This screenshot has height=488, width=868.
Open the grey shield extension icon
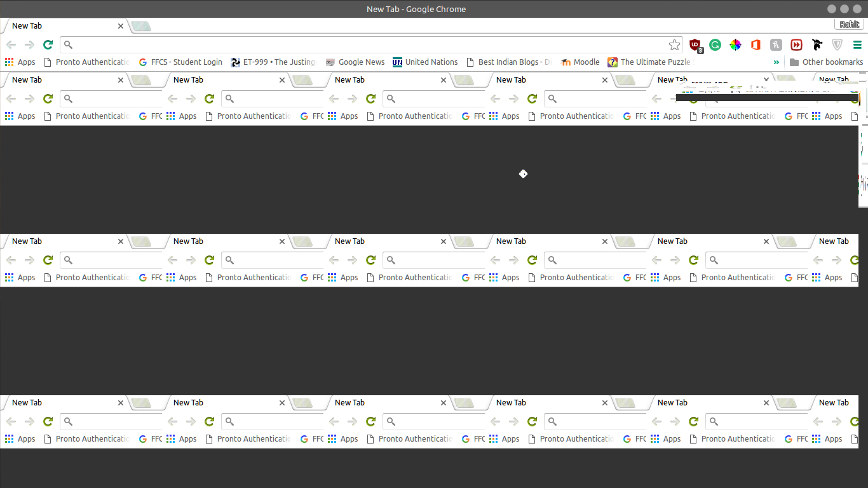pos(837,44)
